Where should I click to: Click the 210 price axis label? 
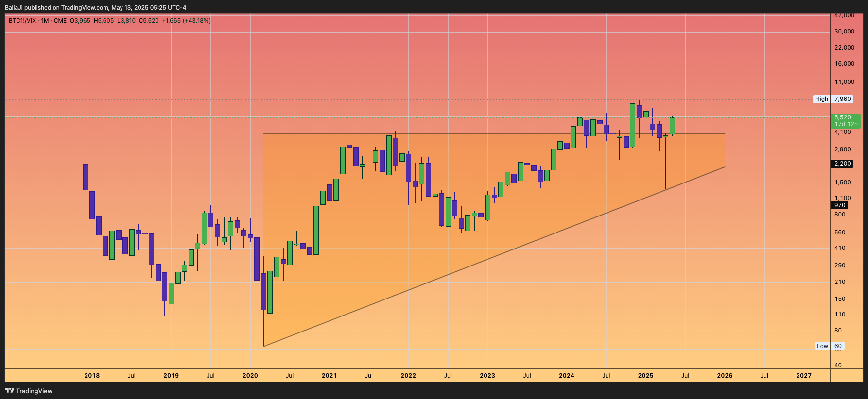840,282
